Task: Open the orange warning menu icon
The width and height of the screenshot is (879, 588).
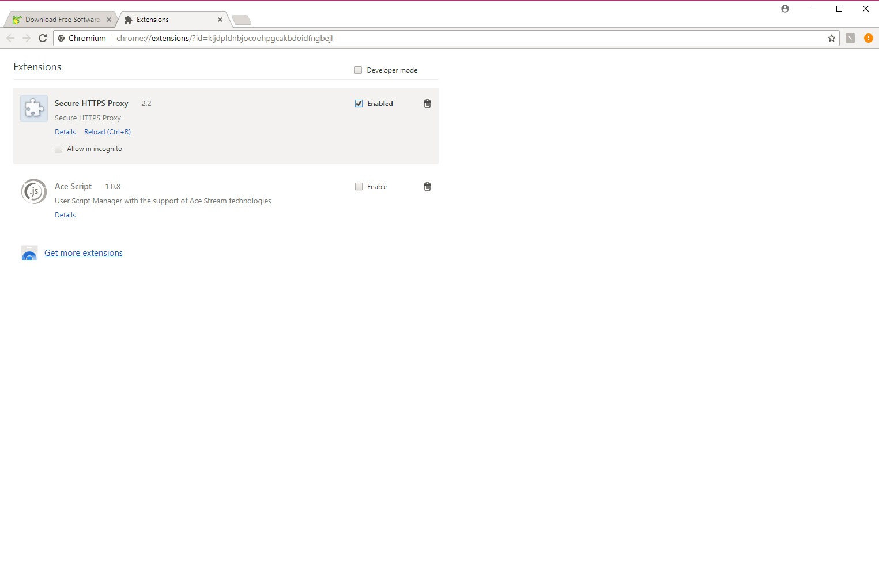Action: tap(868, 38)
